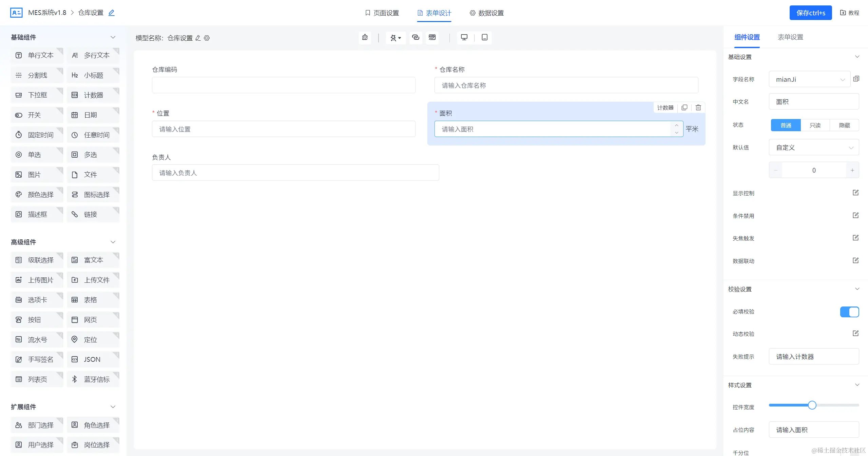The image size is (868, 456).
Task: Toggle the 必填校验 switch
Action: (x=849, y=312)
